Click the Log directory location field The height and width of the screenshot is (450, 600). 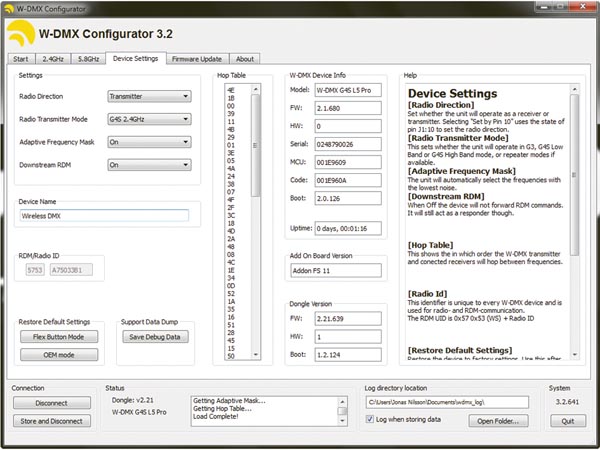click(447, 402)
